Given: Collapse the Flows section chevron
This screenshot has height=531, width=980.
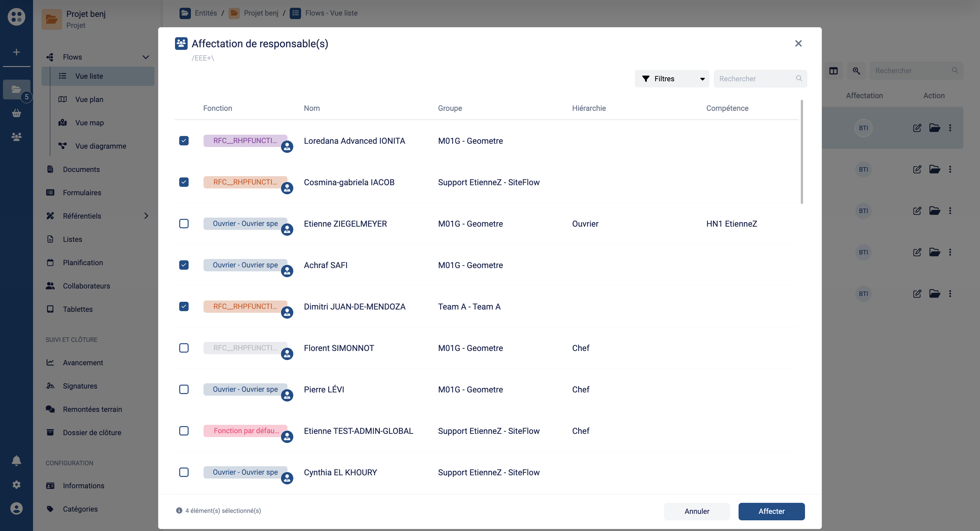Looking at the screenshot, I should coord(146,57).
